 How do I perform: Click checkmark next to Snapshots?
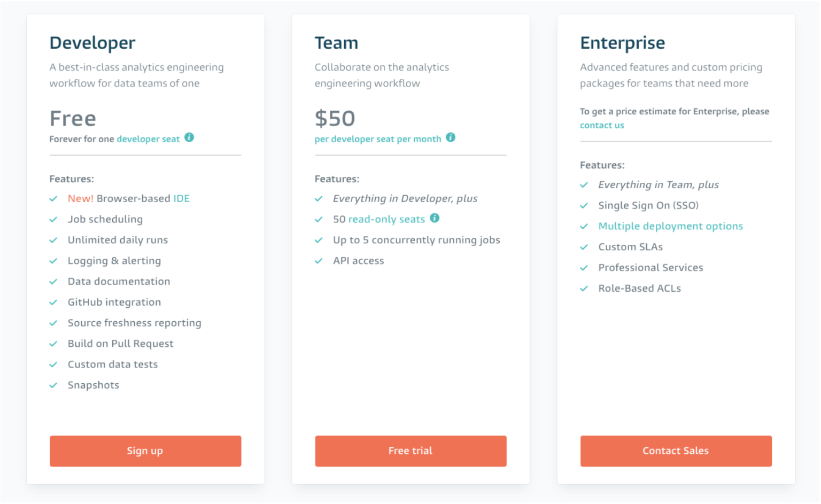pos(53,385)
